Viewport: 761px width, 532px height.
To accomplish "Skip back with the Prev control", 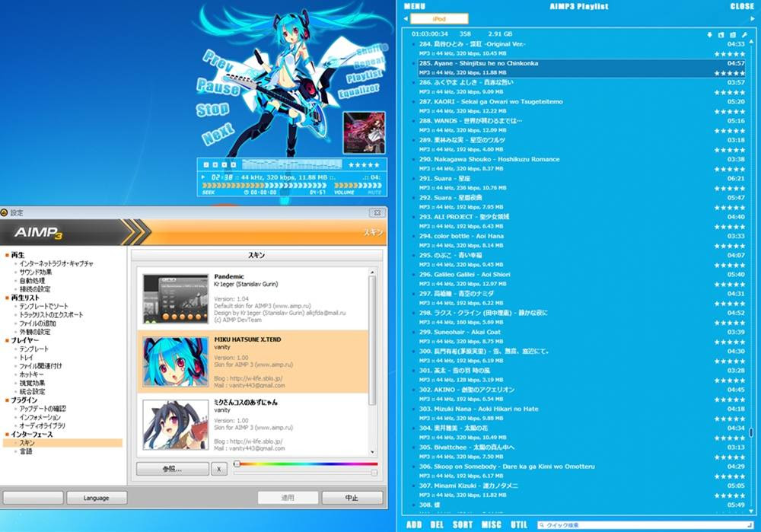I will pos(219,60).
